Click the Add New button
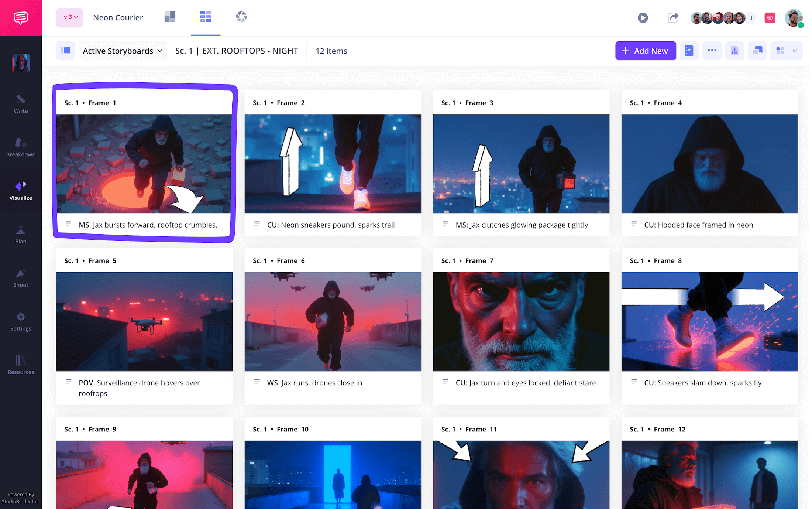 [646, 51]
